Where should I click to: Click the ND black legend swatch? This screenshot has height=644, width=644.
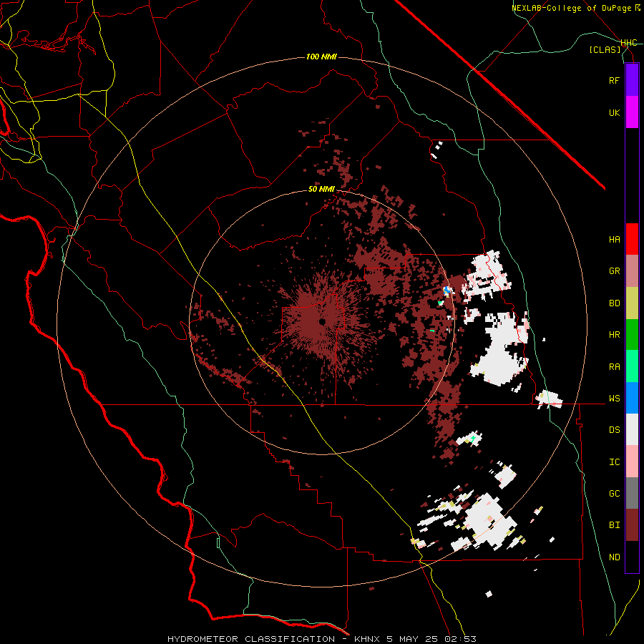pyautogui.click(x=632, y=557)
